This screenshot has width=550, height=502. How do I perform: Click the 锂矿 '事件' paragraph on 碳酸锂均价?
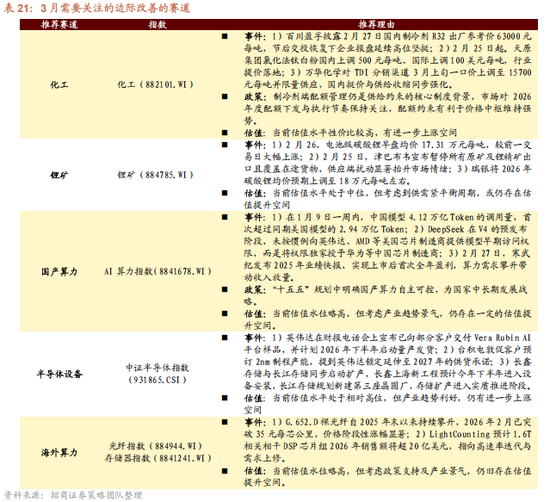[388, 163]
